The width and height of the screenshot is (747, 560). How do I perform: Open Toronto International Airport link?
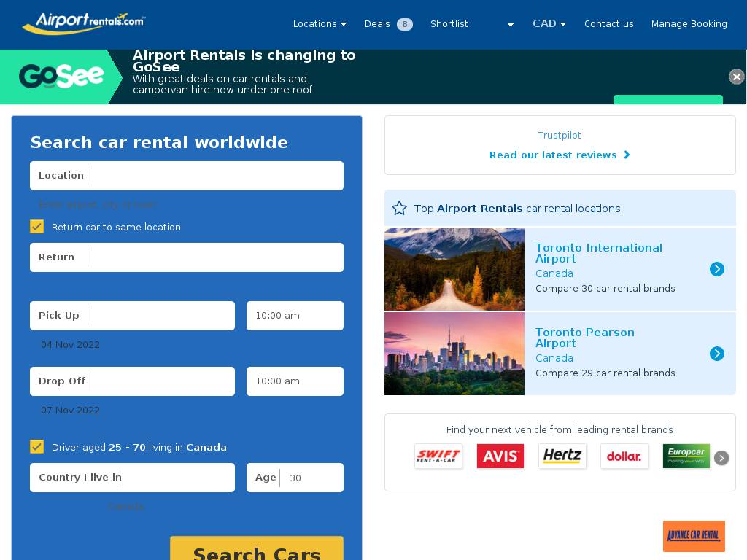pos(598,253)
